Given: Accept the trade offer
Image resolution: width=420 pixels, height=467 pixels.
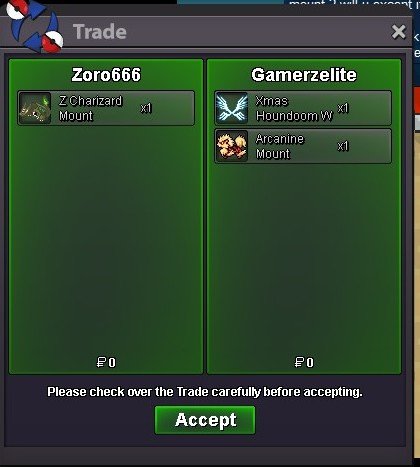Looking at the screenshot, I should click(205, 420).
